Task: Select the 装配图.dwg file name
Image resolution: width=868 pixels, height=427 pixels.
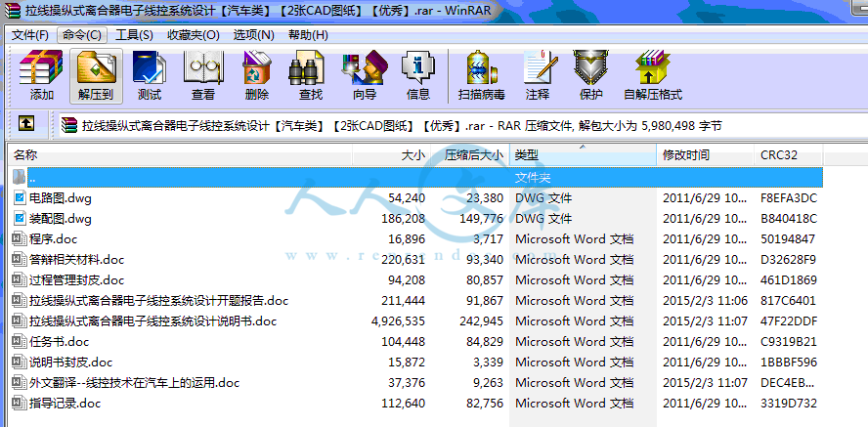Action: [61, 219]
